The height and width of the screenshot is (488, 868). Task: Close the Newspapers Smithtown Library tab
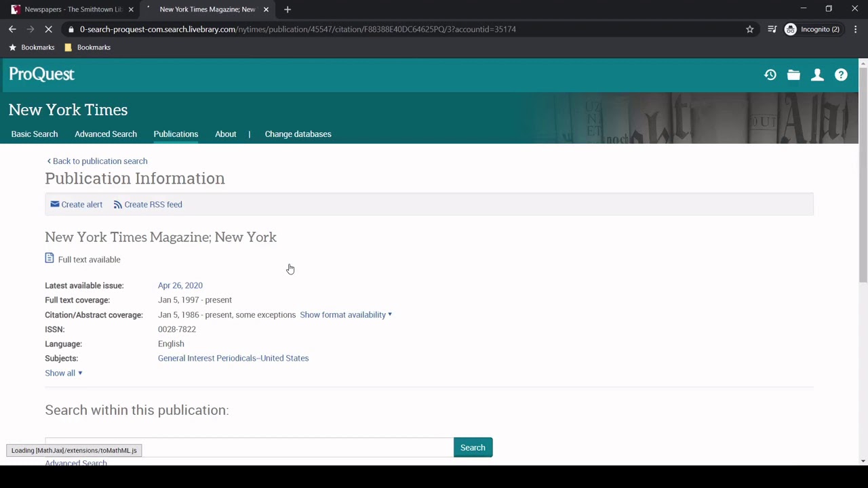131,9
